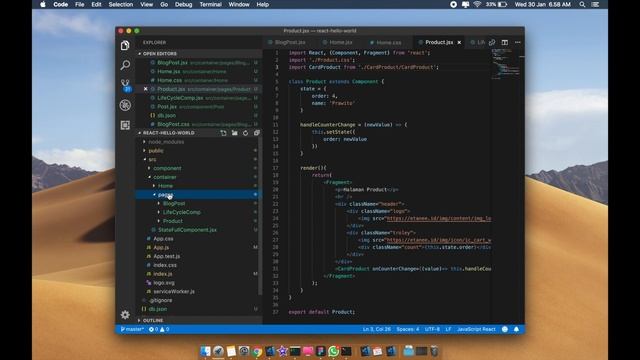Collapse the REACT-HELLO-WORLD section
Viewport: 640px width, 360px height.
click(x=168, y=133)
